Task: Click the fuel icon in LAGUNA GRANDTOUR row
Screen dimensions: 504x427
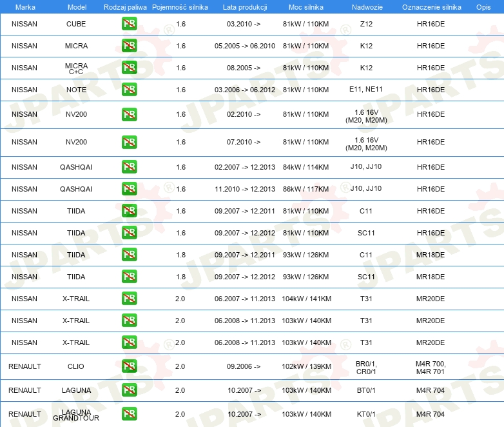Action: point(129,414)
